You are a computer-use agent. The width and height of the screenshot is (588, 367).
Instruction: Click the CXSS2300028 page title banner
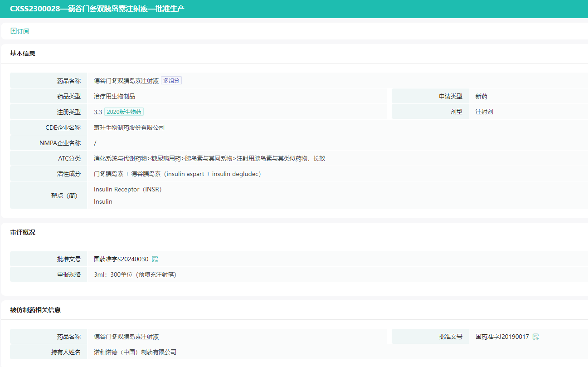pos(97,9)
